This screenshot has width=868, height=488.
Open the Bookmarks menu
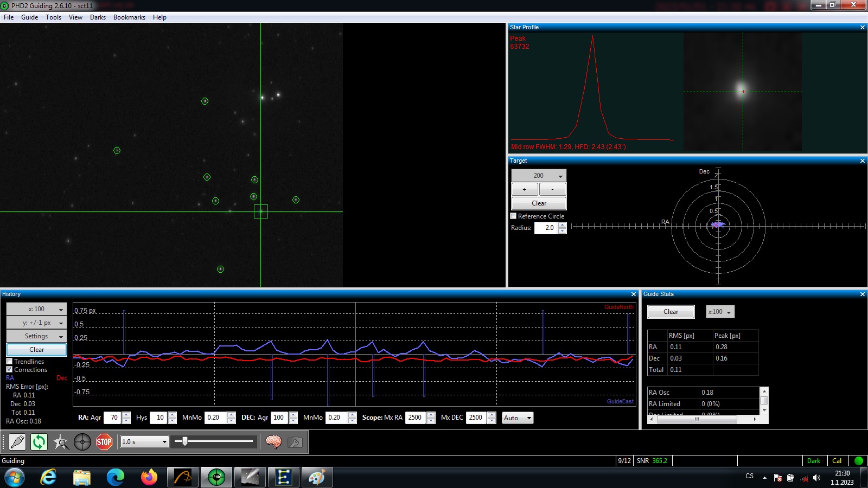129,17
